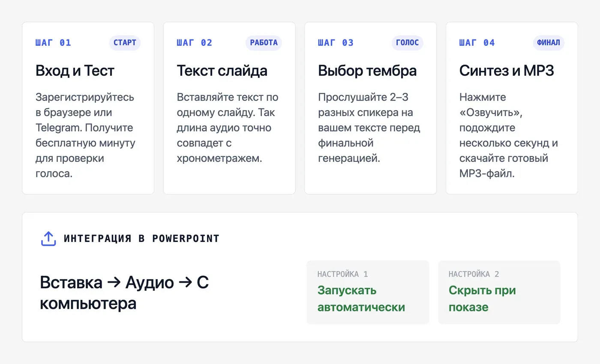Click the Запускать автоматически setting card
This screenshot has height=364, width=600.
[368, 292]
